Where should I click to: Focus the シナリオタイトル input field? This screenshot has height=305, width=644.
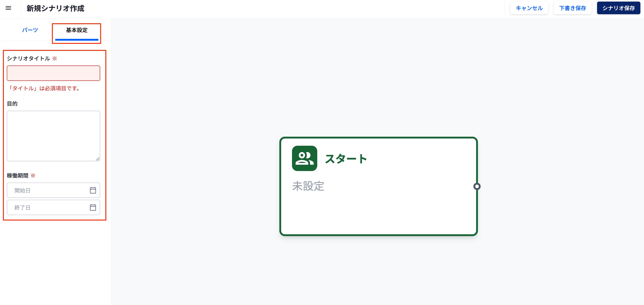[x=53, y=73]
